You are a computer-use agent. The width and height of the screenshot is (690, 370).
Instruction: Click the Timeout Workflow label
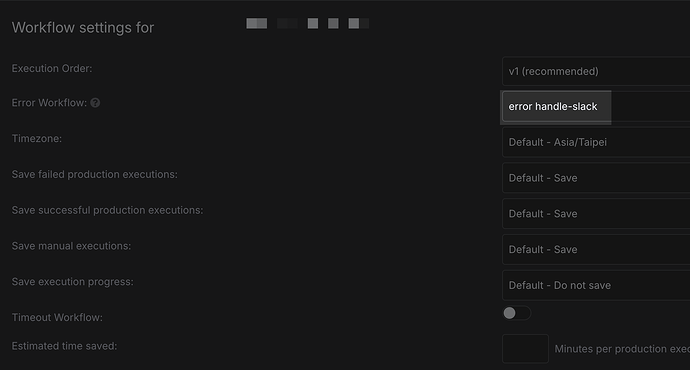coord(57,317)
